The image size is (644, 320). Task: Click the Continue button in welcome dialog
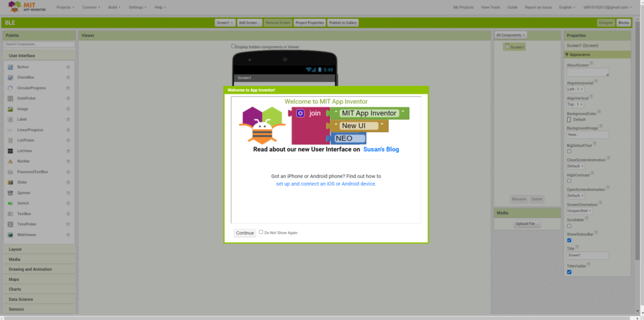245,233
